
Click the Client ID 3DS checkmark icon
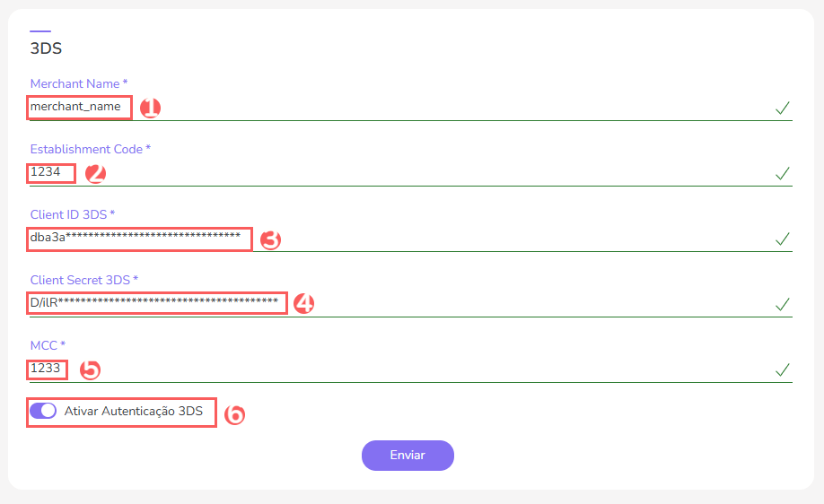tap(783, 239)
